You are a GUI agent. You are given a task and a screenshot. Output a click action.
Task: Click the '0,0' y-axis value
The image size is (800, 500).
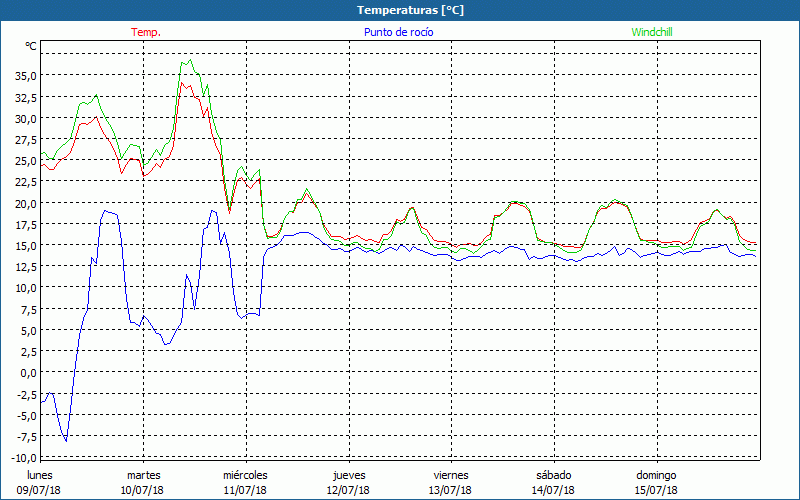pos(28,373)
